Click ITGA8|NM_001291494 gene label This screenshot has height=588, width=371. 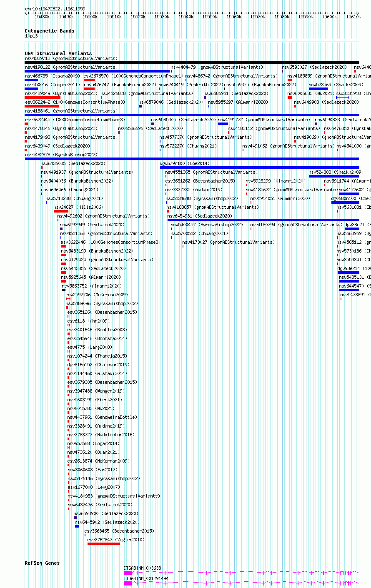point(146,578)
